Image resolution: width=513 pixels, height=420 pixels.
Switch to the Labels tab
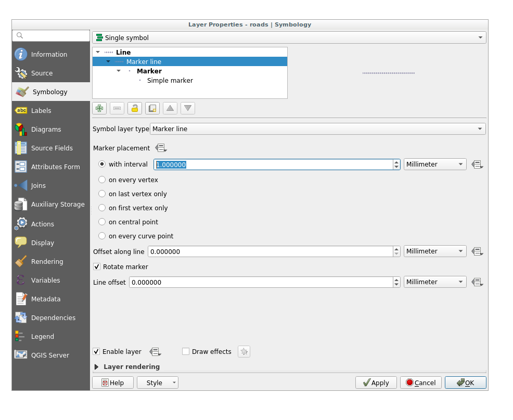click(x=41, y=111)
